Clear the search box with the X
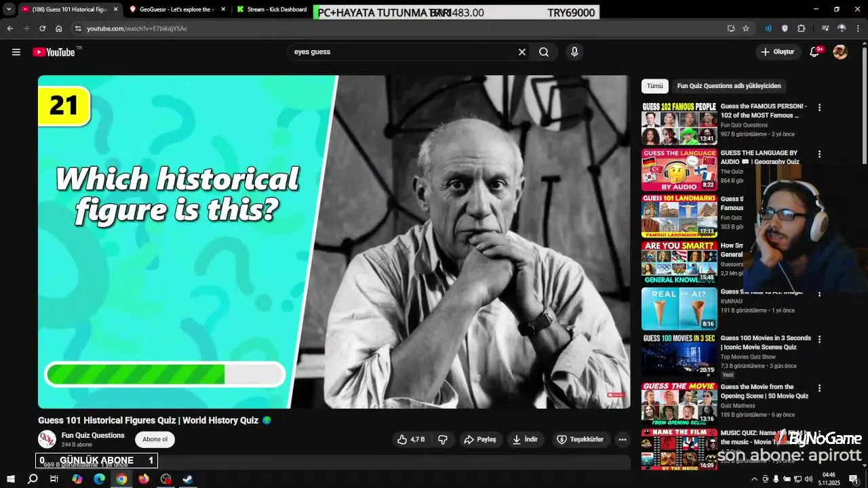The width and height of the screenshot is (868, 488). pyautogui.click(x=522, y=52)
